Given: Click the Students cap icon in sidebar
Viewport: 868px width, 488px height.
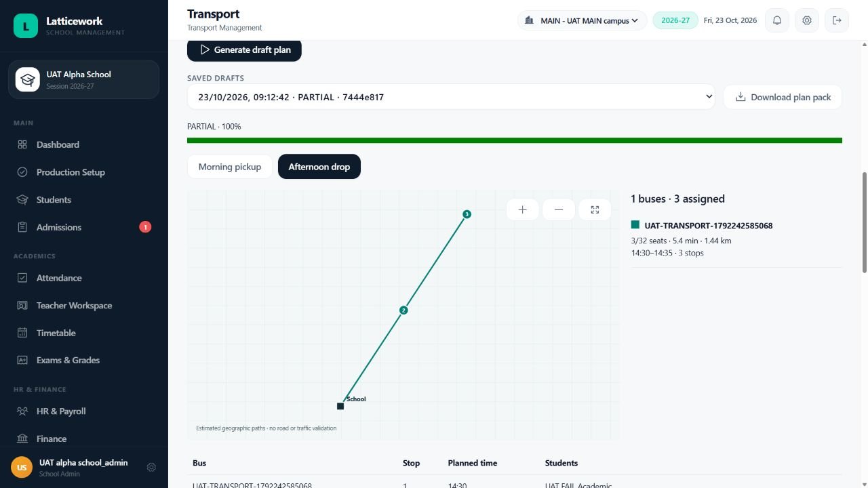Looking at the screenshot, I should pos(22,199).
